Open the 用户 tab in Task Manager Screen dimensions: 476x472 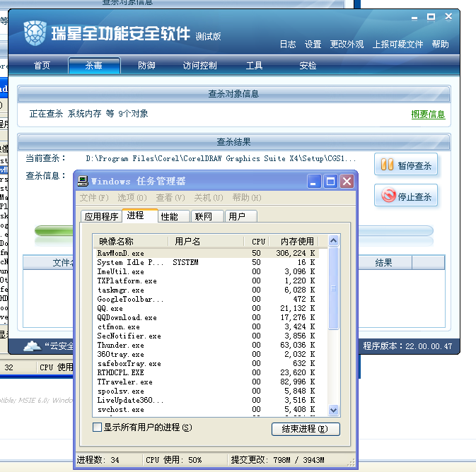click(x=241, y=217)
